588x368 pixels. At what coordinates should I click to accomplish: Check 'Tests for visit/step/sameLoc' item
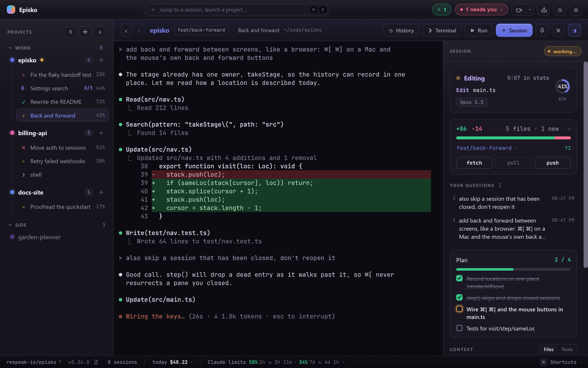pos(459,328)
